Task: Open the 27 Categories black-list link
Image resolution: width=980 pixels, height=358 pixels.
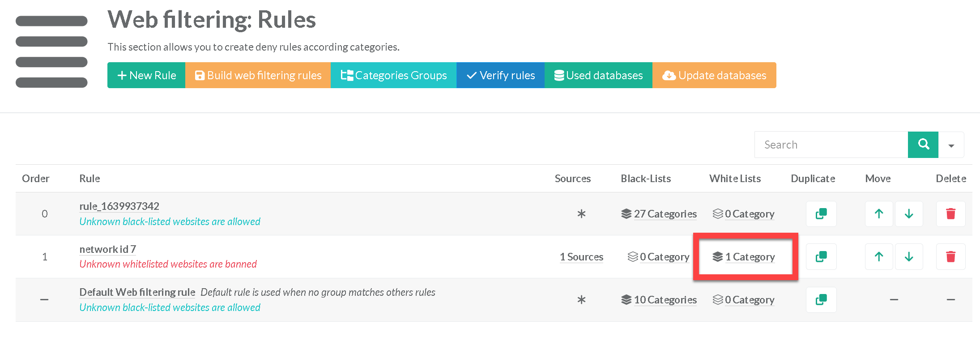Action: (x=665, y=214)
